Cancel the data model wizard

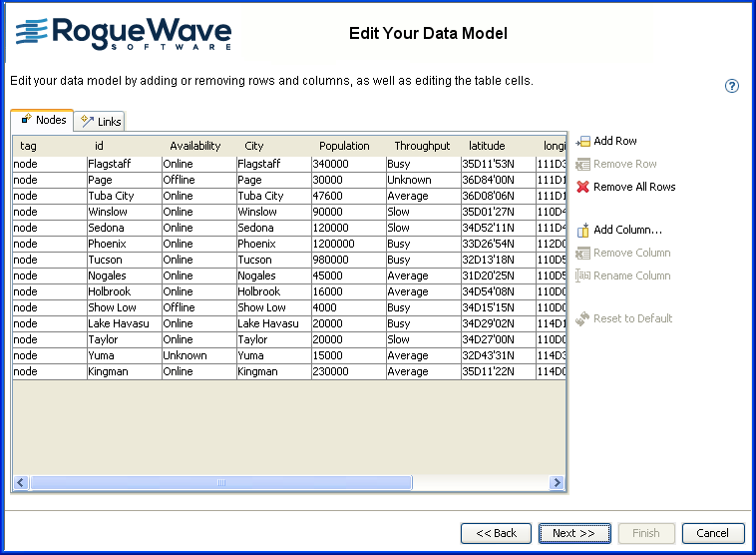coord(712,533)
